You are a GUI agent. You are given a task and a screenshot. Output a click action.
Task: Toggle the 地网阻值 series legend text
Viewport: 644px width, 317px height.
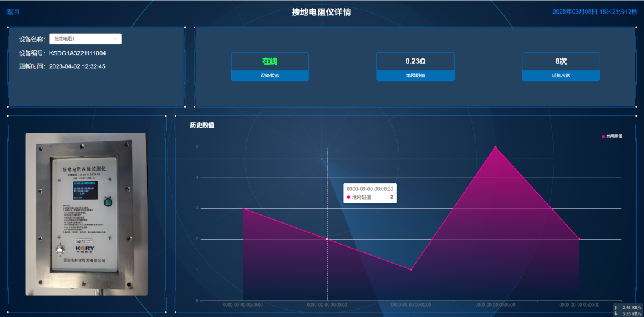click(x=615, y=136)
